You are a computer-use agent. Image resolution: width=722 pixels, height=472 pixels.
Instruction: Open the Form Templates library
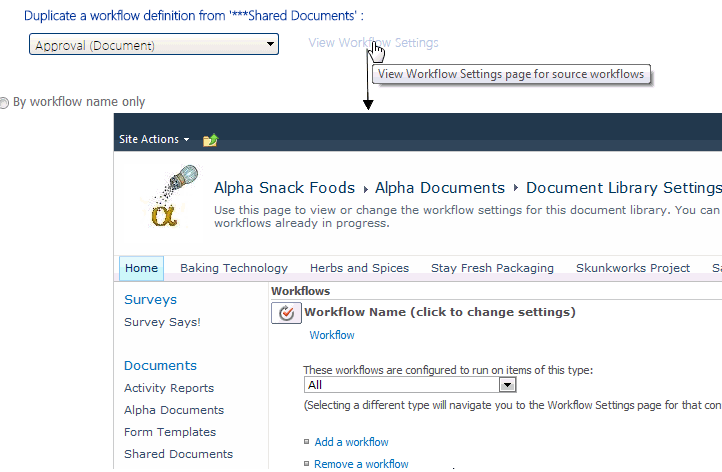click(x=170, y=432)
